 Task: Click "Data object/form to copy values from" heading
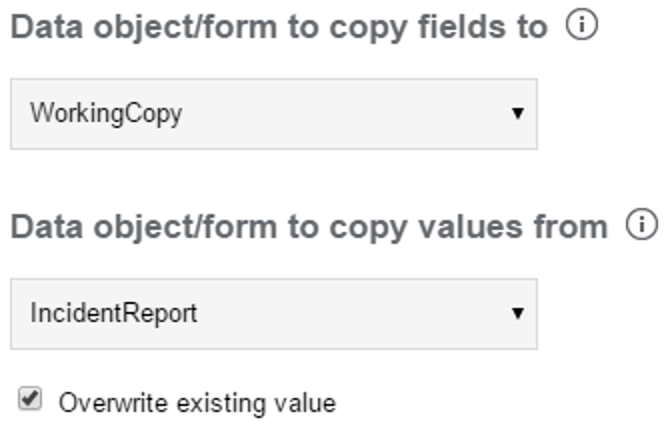click(x=308, y=226)
